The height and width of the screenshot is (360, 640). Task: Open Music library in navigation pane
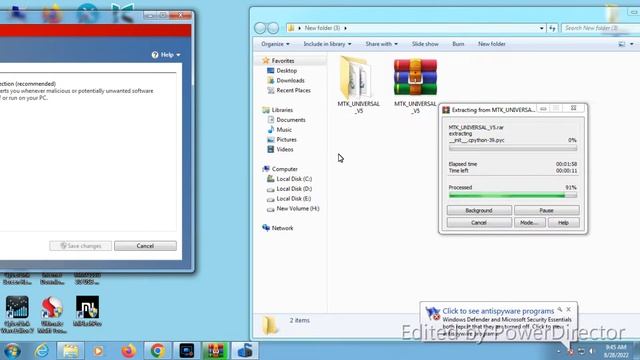(x=284, y=130)
